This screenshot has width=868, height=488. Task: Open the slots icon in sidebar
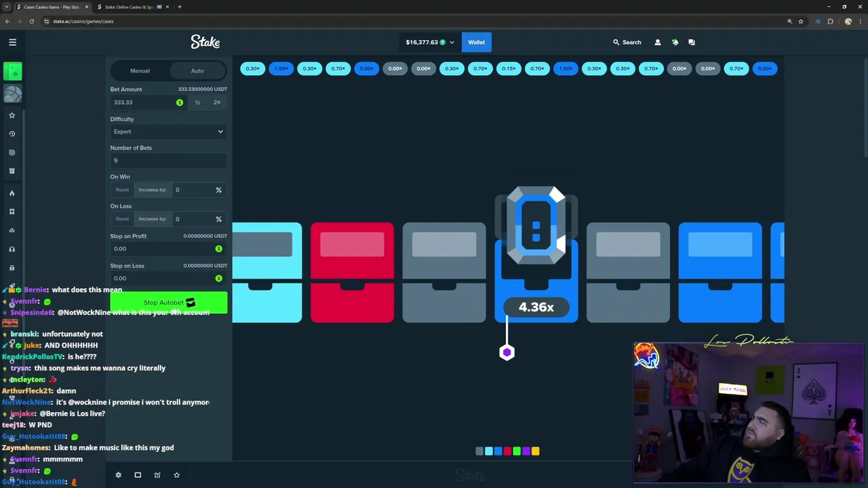click(x=12, y=230)
